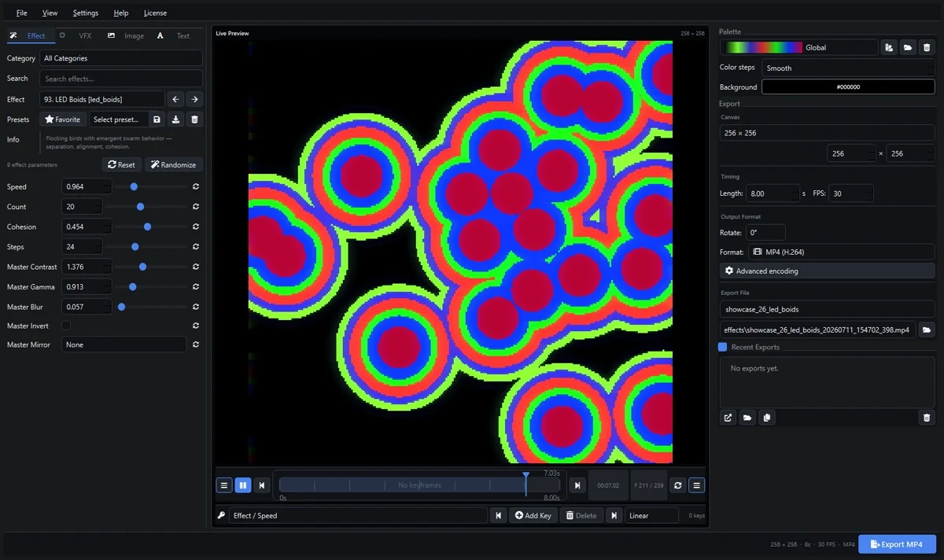The height and width of the screenshot is (560, 944).
Task: Save preset with the floppy disk icon
Action: point(157,120)
